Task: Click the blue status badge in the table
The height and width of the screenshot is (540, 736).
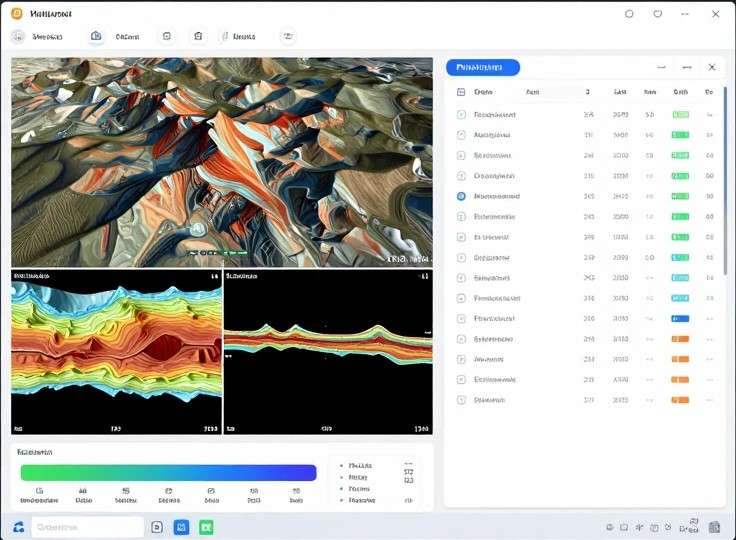Action: [x=680, y=319]
